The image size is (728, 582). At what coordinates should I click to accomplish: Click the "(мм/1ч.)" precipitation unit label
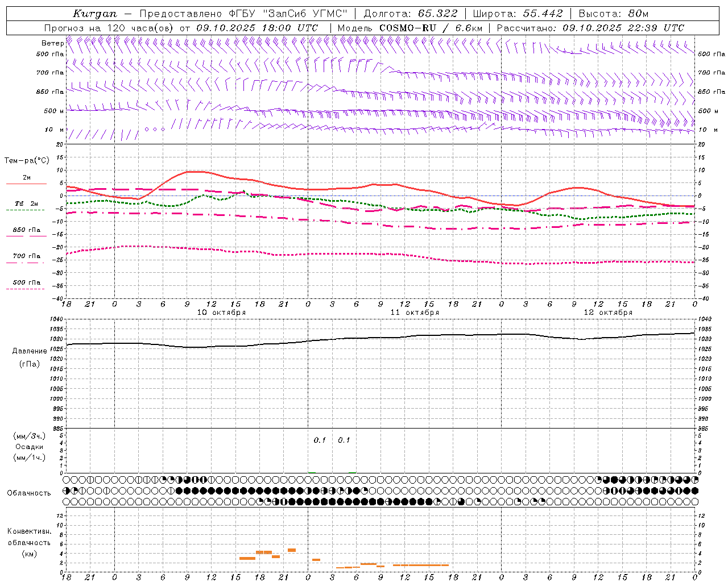pos(30,458)
